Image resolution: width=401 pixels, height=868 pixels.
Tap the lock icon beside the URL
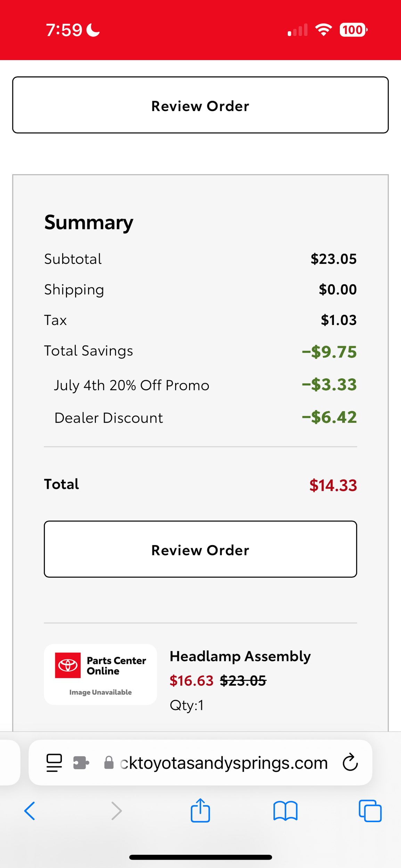click(109, 763)
